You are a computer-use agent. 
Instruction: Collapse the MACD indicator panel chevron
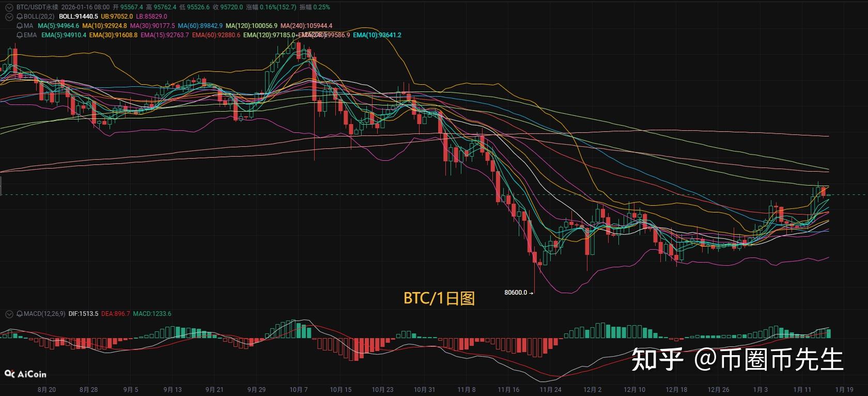(x=8, y=314)
